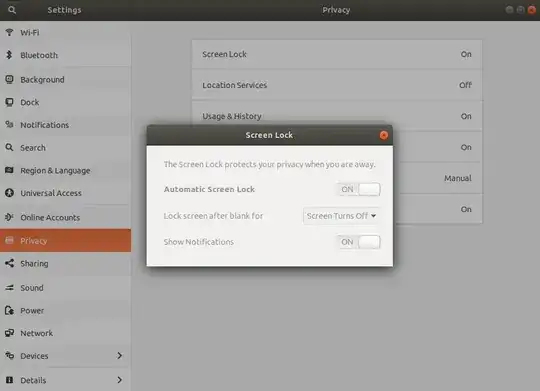Screen dimensions: 540x391
Task: Click the Wi-Fi icon in the sidebar
Action: pos(9,32)
